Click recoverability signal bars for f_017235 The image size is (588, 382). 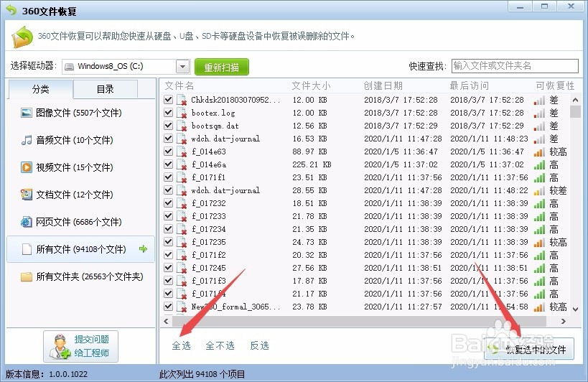pyautogui.click(x=539, y=242)
